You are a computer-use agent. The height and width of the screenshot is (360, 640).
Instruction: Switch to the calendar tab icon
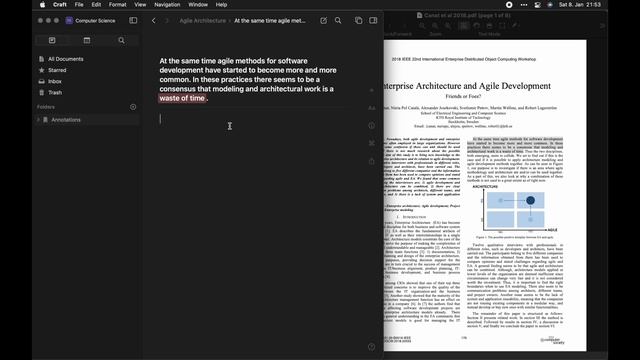(87, 40)
